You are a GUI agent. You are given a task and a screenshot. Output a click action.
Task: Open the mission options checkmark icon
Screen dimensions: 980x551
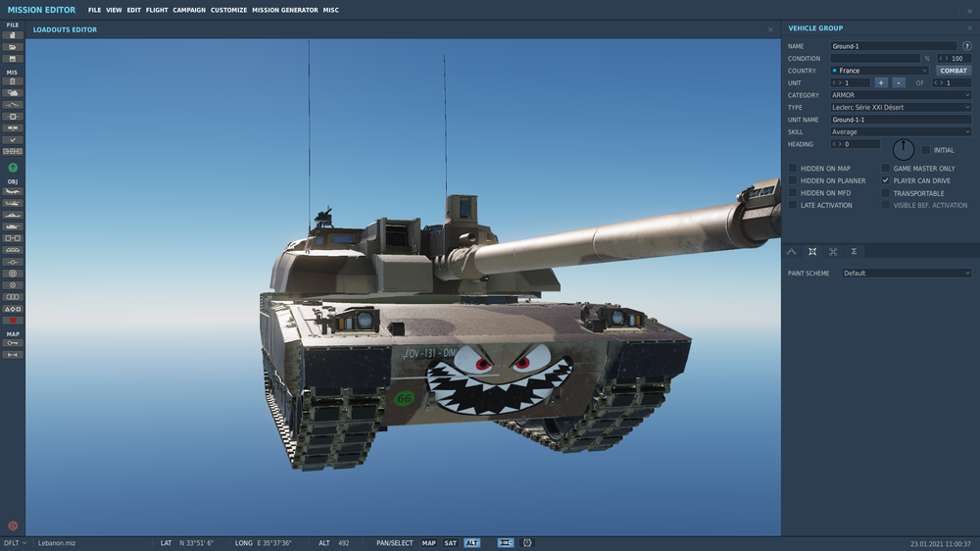pos(13,140)
